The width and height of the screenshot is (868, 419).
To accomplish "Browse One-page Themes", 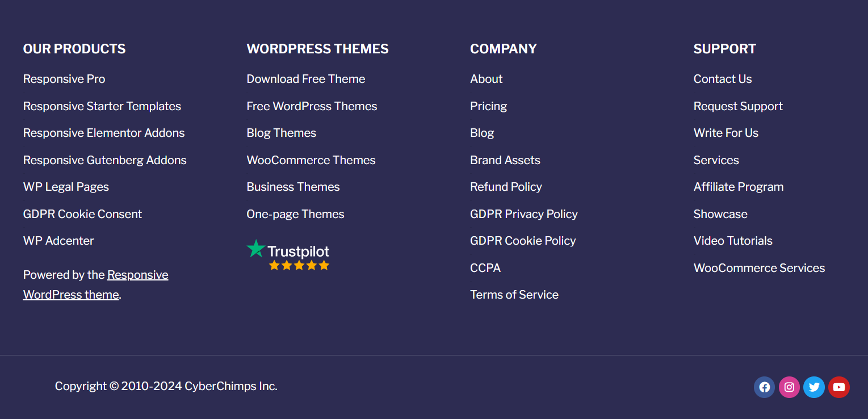I will click(x=295, y=214).
